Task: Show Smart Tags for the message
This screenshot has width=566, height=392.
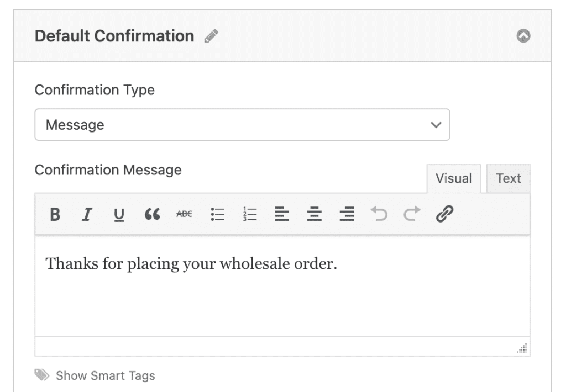Action: tap(105, 376)
